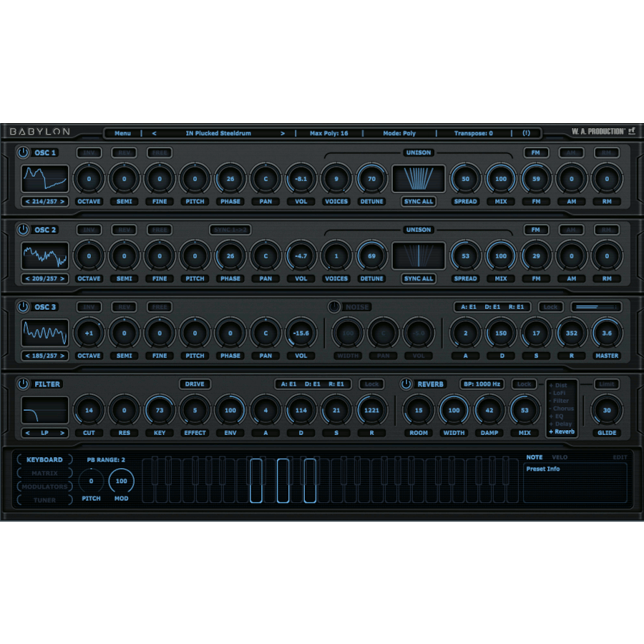This screenshot has width=644, height=644.
Task: Click the Babylon logo
Action: tap(40, 132)
